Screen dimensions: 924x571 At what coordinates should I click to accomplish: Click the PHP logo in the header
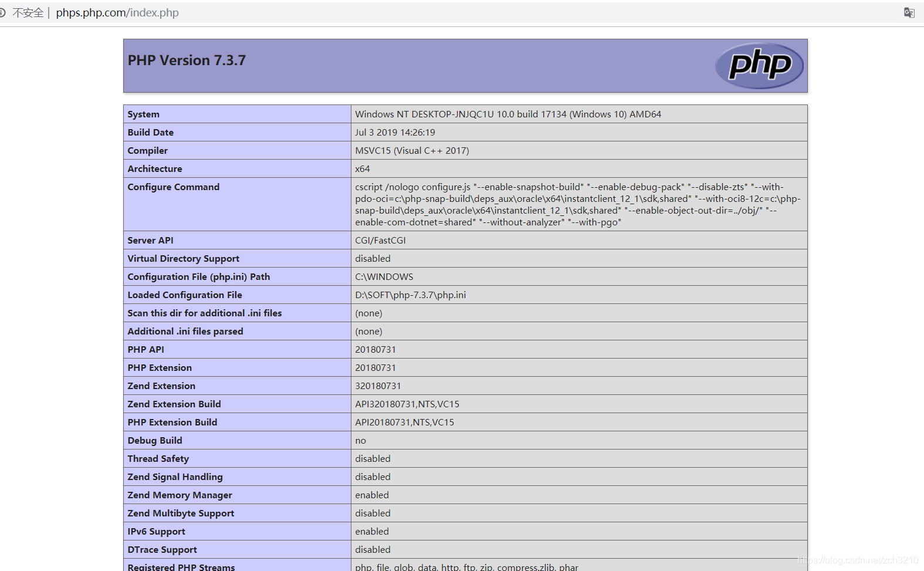(759, 66)
